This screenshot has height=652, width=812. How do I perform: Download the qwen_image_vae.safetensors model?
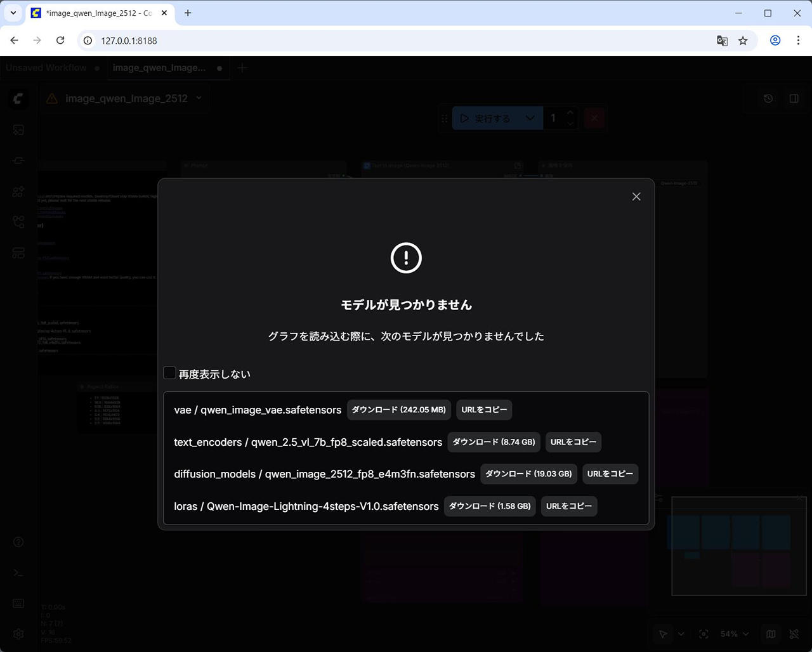point(398,410)
